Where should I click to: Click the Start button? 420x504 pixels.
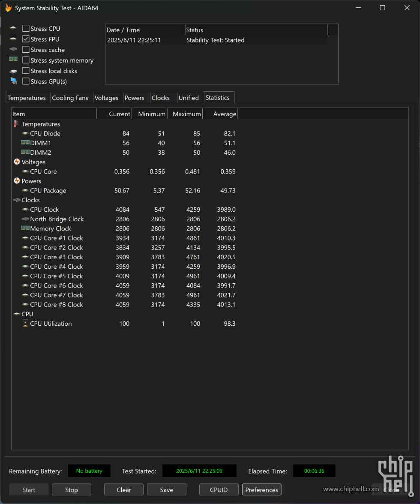[x=29, y=489]
